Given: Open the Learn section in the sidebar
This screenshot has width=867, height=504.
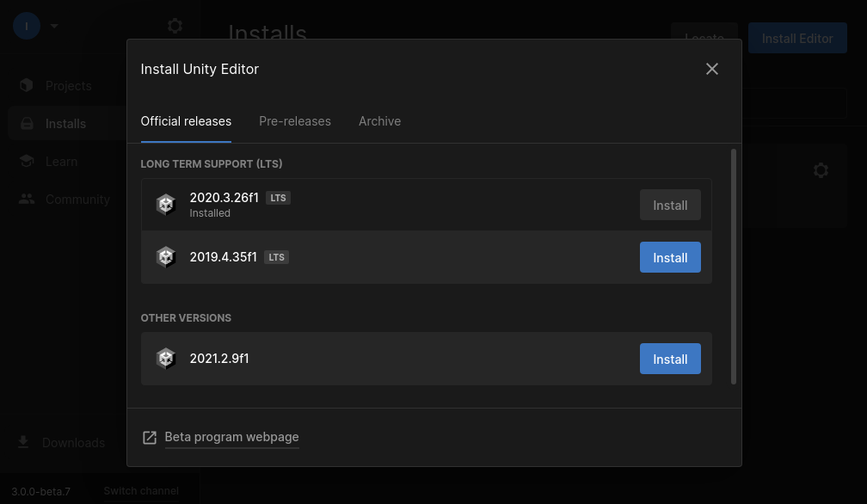Looking at the screenshot, I should point(61,162).
